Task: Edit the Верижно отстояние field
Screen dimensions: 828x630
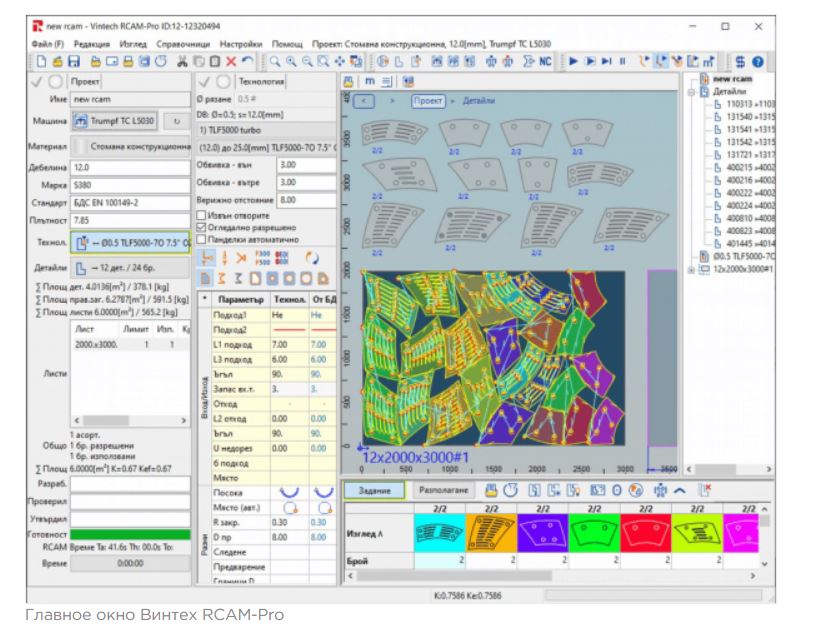Action: point(307,200)
